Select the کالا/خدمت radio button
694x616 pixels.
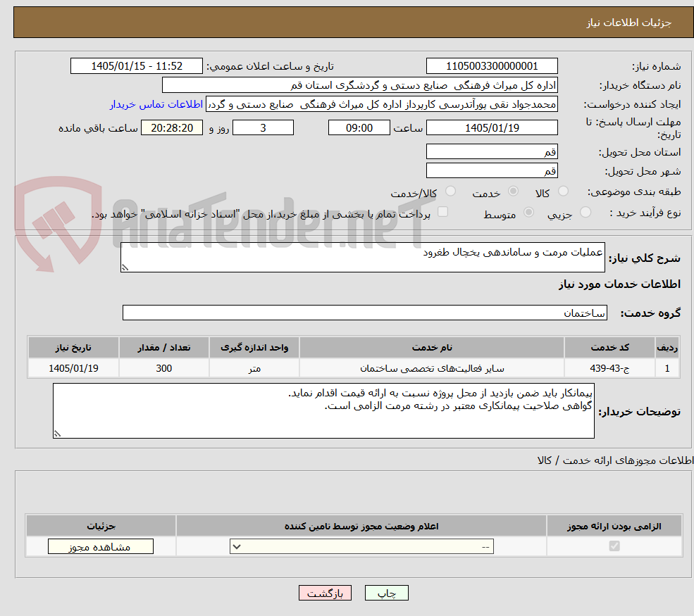(450, 191)
